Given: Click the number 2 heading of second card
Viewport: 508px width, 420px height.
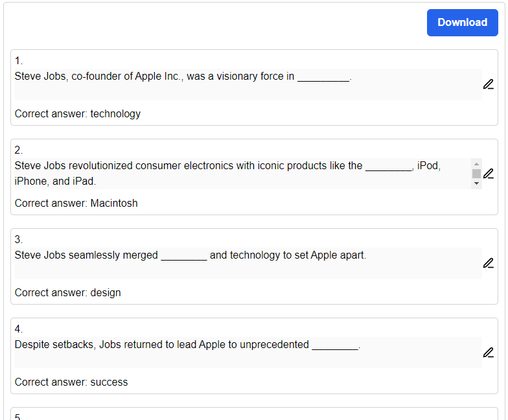Looking at the screenshot, I should point(18,150).
